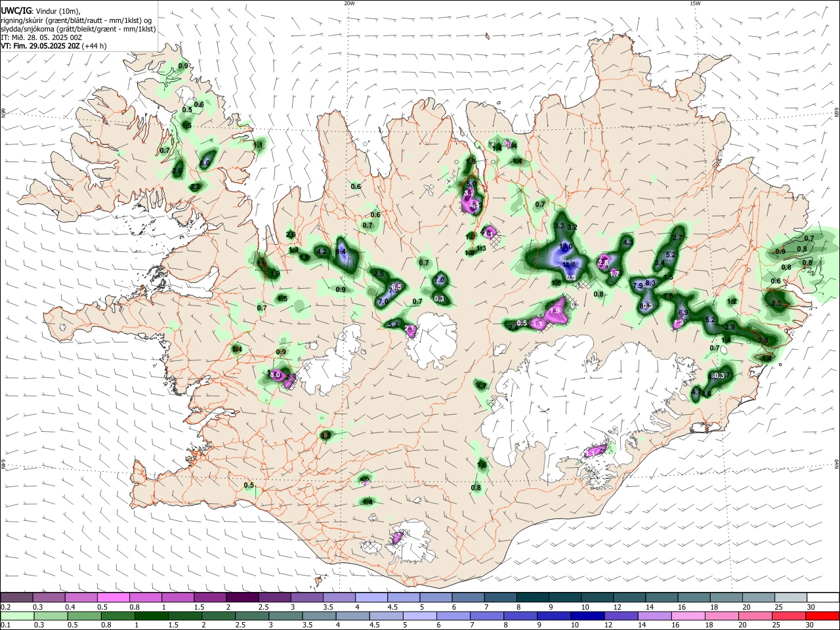The image size is (840, 630).
Task: Click the valid time 'VT: Fim. 29.05.2025 20Z'
Action: pos(41,46)
